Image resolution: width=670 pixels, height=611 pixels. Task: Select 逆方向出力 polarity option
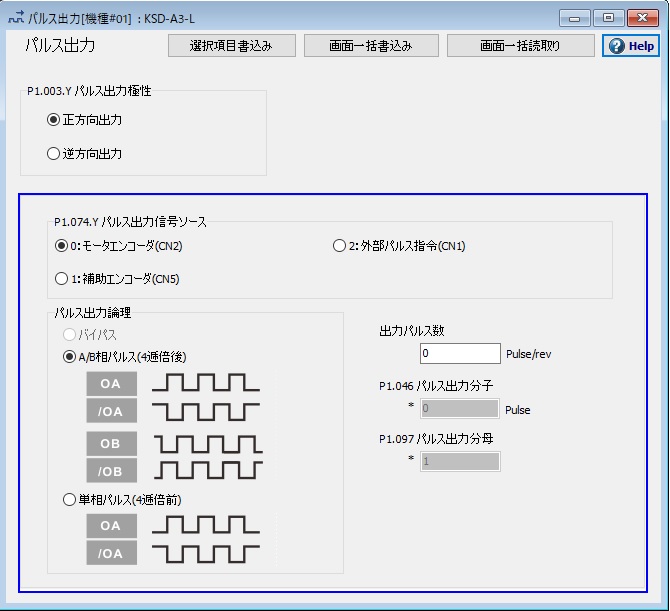[x=54, y=154]
